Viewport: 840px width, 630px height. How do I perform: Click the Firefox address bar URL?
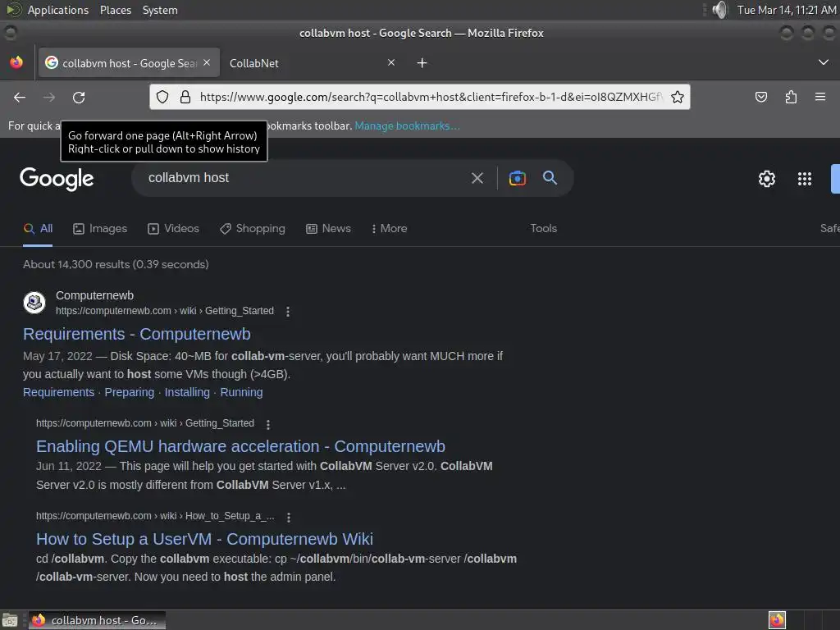(431, 97)
